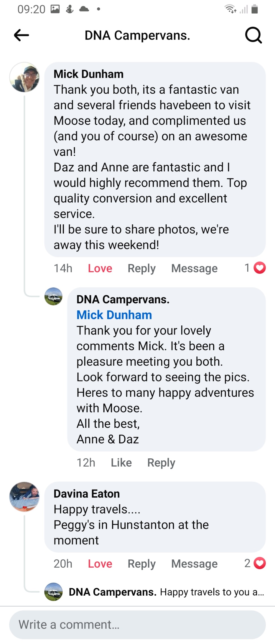Tap heart reaction on Davina Eaton's comment
The width and height of the screenshot is (275, 644).
[x=259, y=563]
